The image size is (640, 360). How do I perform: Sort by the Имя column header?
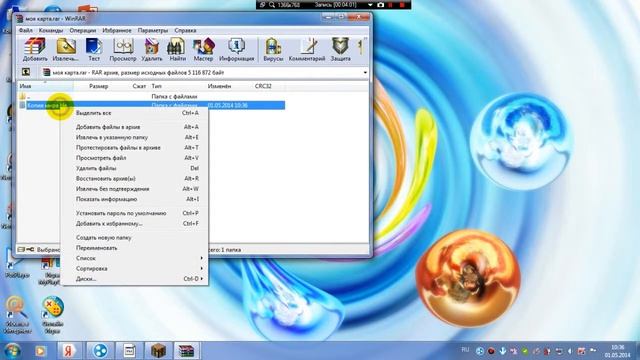(45, 86)
